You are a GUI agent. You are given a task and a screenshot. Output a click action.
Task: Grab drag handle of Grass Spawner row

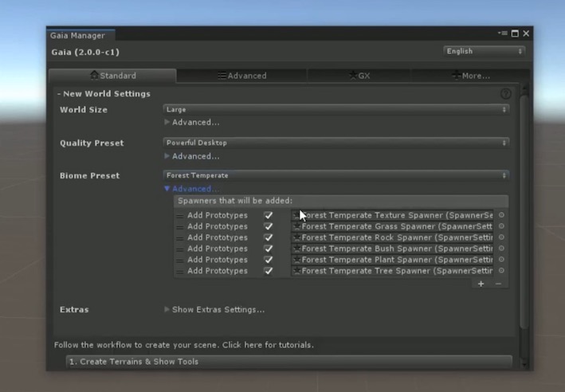click(180, 227)
